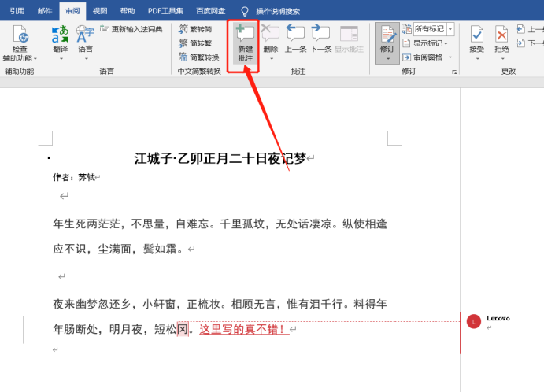Click 更新输入法词典 button

[x=131, y=29]
